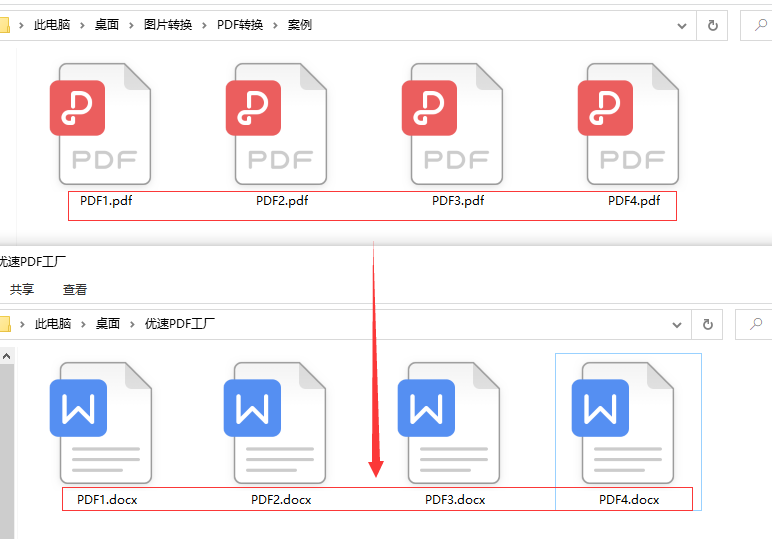772x539 pixels.
Task: Navigate to PDF转换 in the breadcrumb
Action: 240,25
